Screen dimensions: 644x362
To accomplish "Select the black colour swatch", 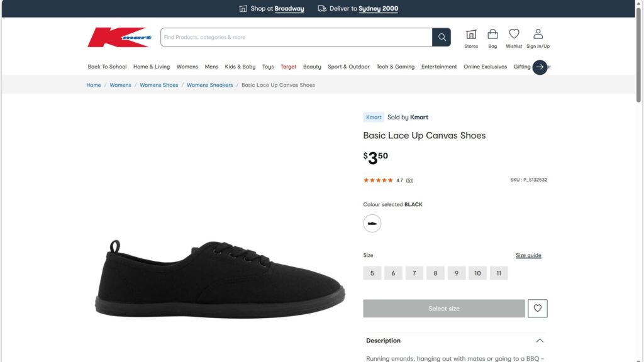I will [372, 223].
